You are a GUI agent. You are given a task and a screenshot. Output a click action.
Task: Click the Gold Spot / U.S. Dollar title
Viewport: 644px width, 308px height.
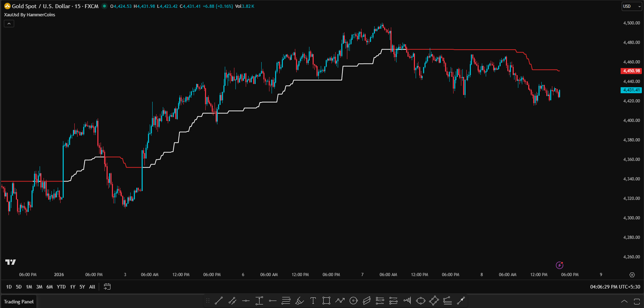[41, 6]
